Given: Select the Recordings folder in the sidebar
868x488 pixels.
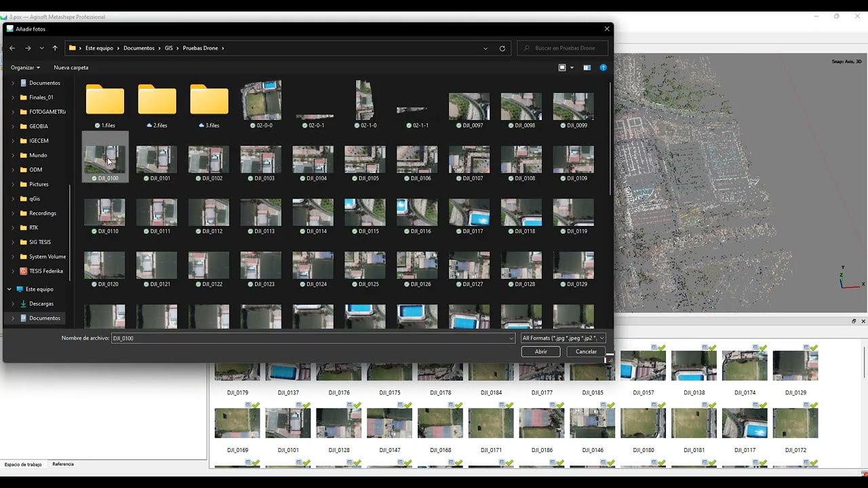Looking at the screenshot, I should 42,213.
